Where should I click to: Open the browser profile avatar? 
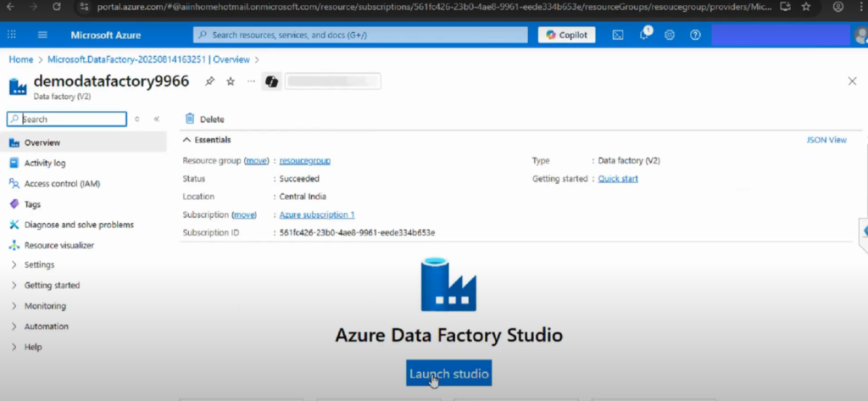click(838, 7)
